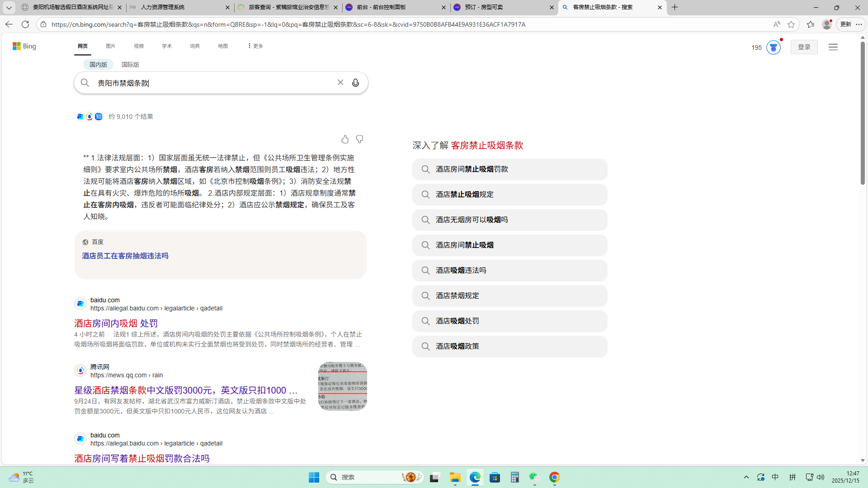Click the browser refresh icon
This screenshot has height=488, width=868.
pos(25,24)
